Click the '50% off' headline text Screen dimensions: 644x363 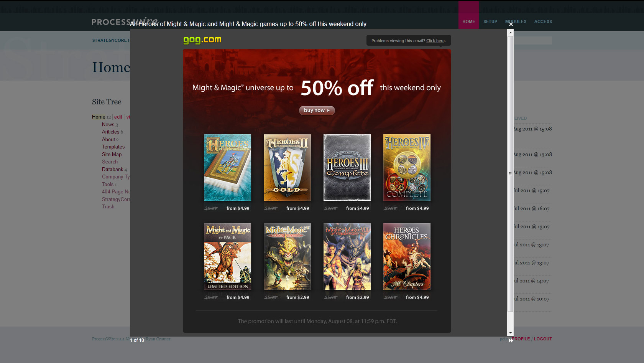(x=337, y=88)
